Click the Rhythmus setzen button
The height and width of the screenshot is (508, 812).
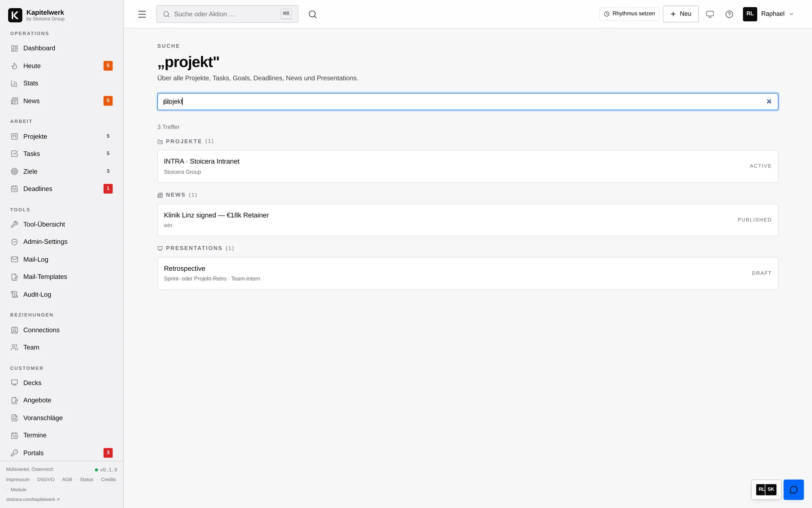pos(629,14)
